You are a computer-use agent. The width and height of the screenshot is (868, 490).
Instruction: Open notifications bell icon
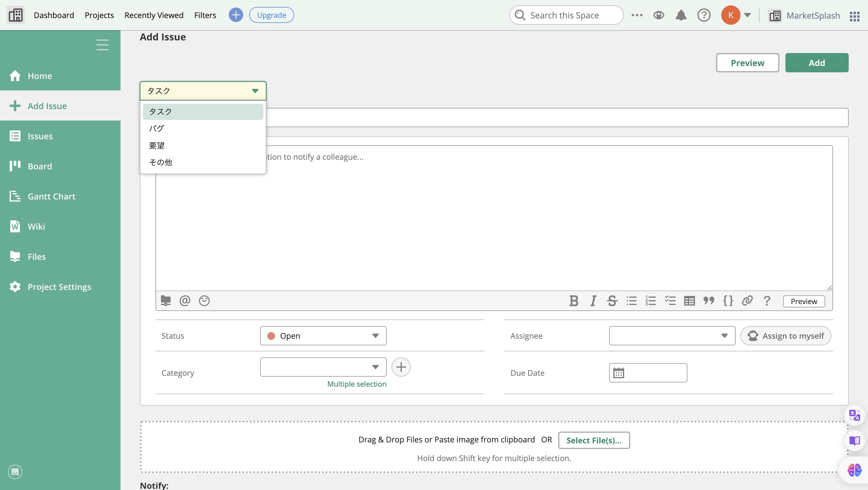(681, 15)
